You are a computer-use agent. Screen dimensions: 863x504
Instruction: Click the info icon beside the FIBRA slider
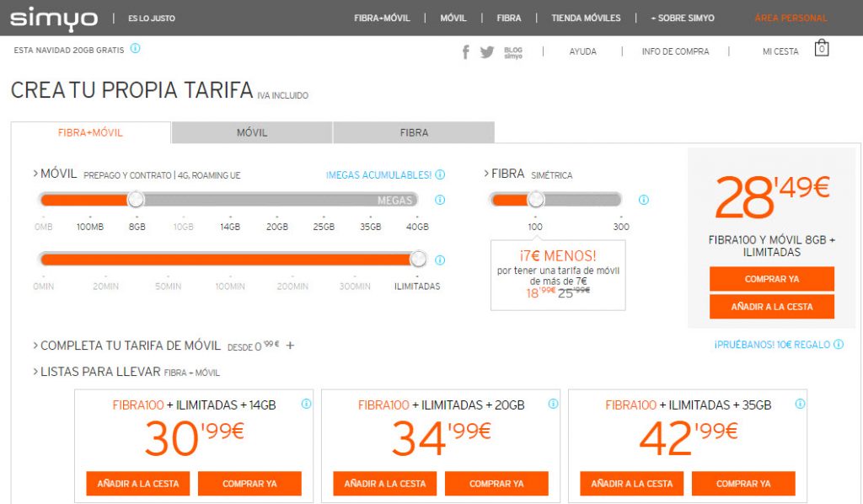643,201
